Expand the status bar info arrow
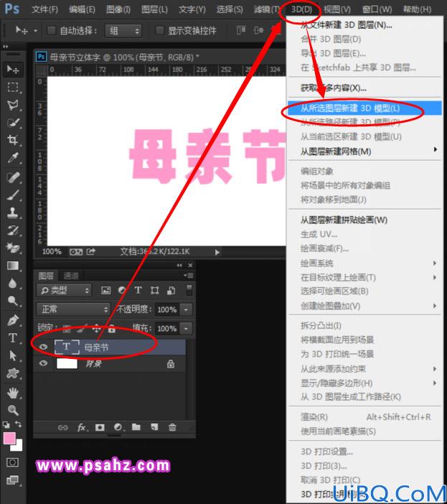 [x=217, y=252]
